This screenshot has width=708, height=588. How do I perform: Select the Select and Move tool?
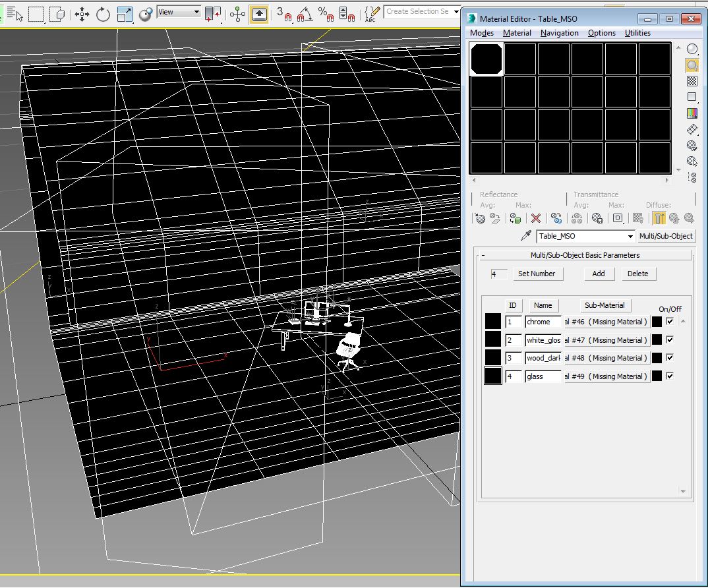[x=82, y=14]
